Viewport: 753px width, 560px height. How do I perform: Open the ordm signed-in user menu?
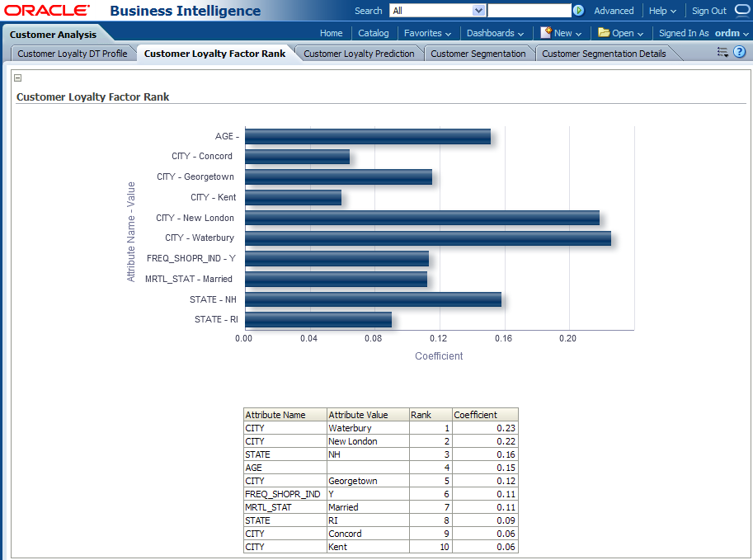(x=732, y=33)
